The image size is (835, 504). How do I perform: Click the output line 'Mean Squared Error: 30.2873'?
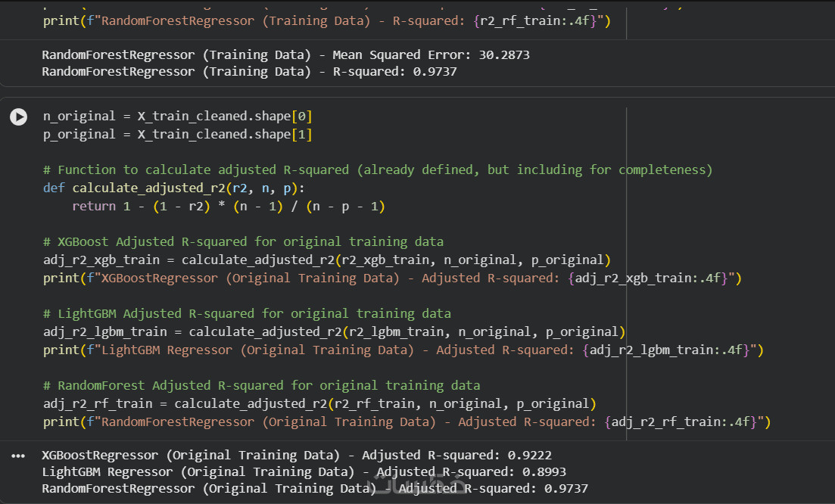pyautogui.click(x=286, y=55)
